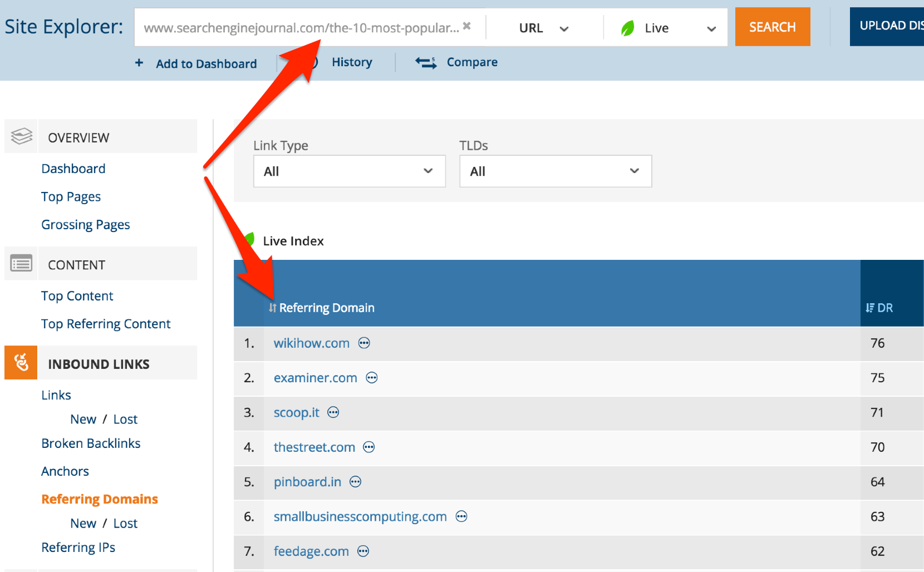
Task: Open the smallbusinesscomputing.com domain link
Action: pyautogui.click(x=360, y=516)
